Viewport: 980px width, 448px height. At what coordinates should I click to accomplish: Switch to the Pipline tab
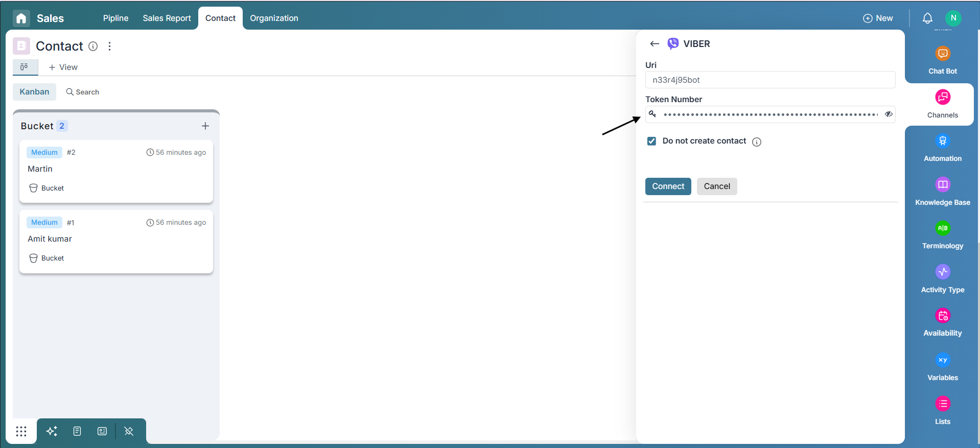click(x=115, y=18)
